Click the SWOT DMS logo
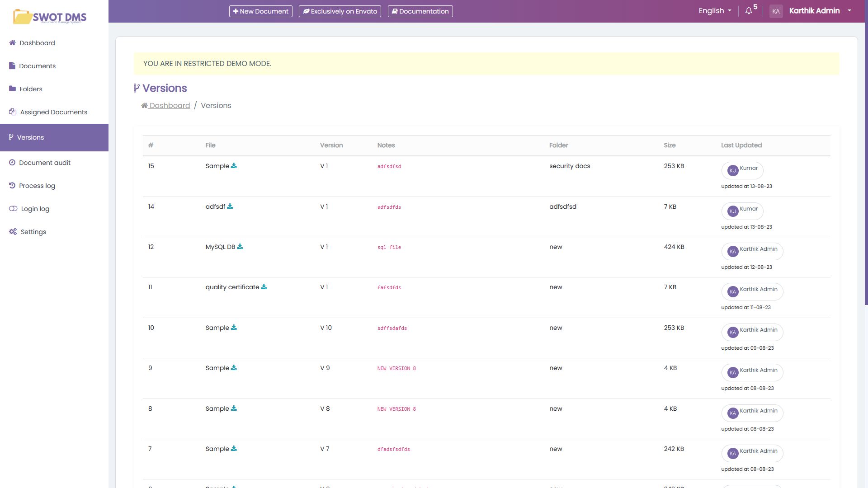 coord(50,17)
